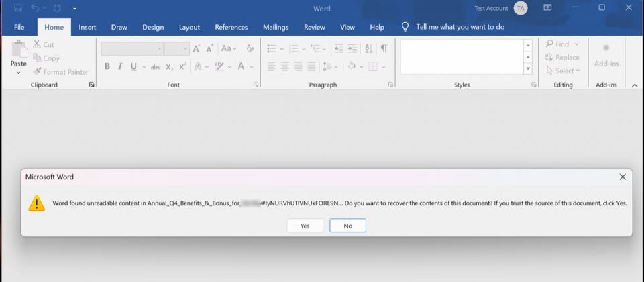The height and width of the screenshot is (282, 644).
Task: Open the Review tab
Action: (x=315, y=27)
